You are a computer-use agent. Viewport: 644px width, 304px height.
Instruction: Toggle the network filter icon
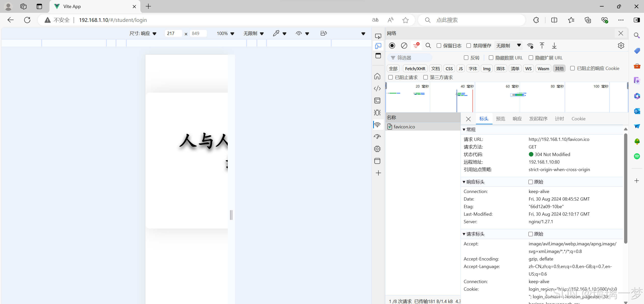pyautogui.click(x=416, y=46)
